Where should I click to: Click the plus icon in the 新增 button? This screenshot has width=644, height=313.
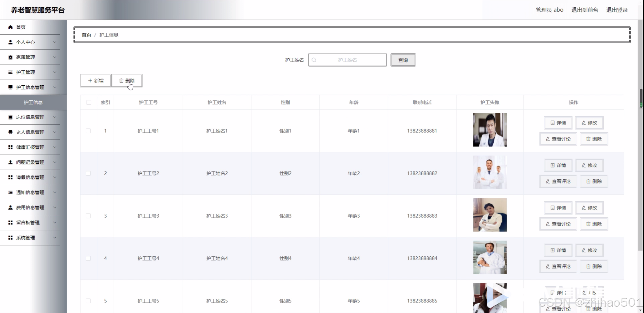90,81
